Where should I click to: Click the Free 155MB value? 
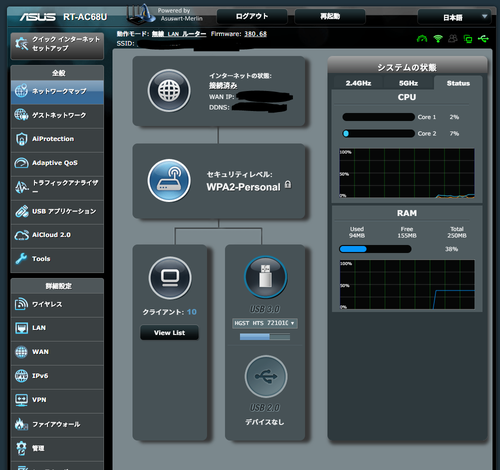click(x=407, y=236)
